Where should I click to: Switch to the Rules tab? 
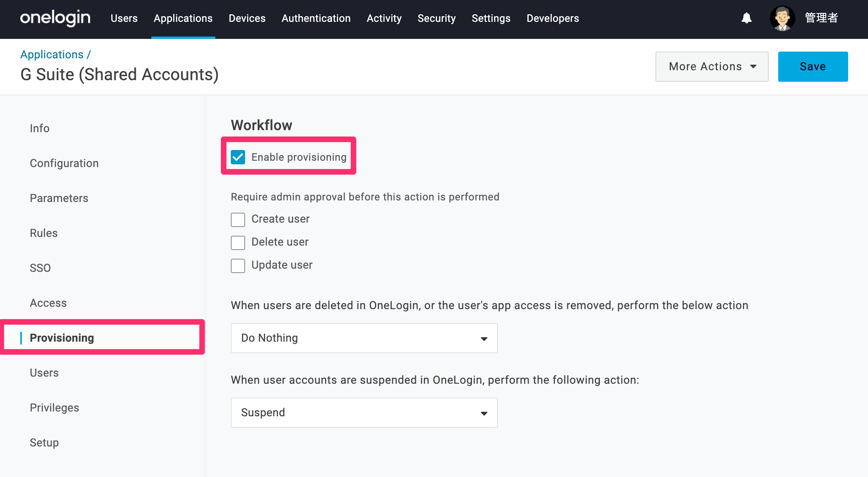44,233
